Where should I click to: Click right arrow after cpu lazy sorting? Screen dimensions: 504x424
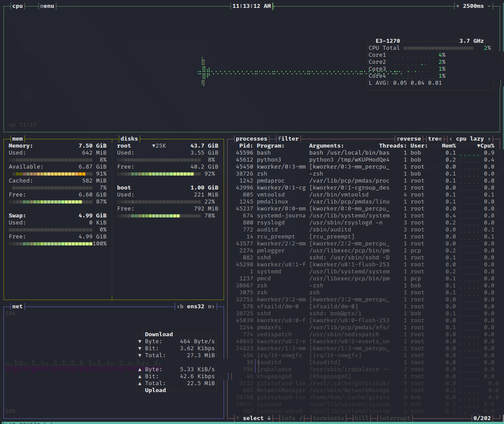click(x=489, y=138)
